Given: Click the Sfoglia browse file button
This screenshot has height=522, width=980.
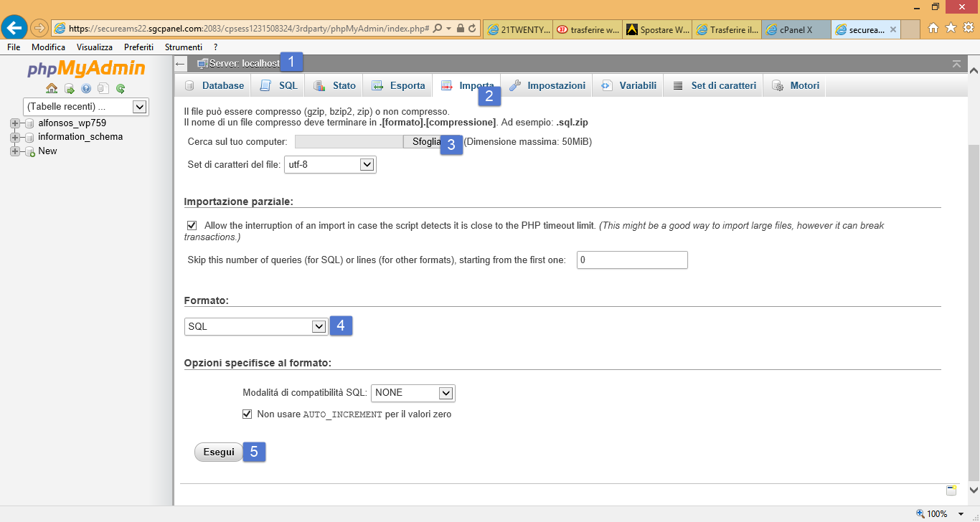Looking at the screenshot, I should [x=425, y=142].
